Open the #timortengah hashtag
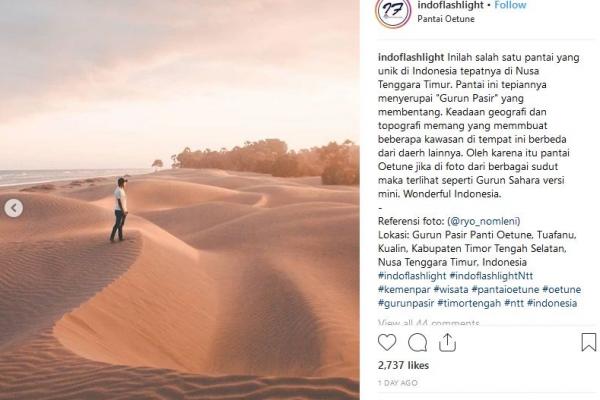The height and width of the screenshot is (400, 600). [x=469, y=304]
